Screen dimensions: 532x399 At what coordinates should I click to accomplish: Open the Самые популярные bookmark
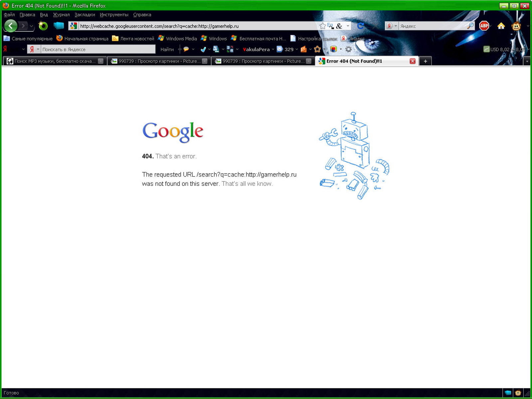(x=28, y=39)
